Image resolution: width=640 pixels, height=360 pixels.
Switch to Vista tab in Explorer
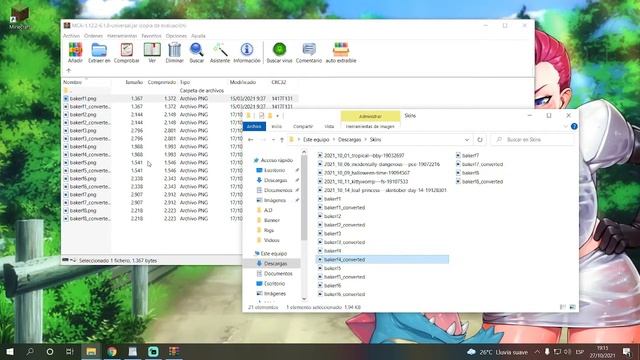pos(329,127)
